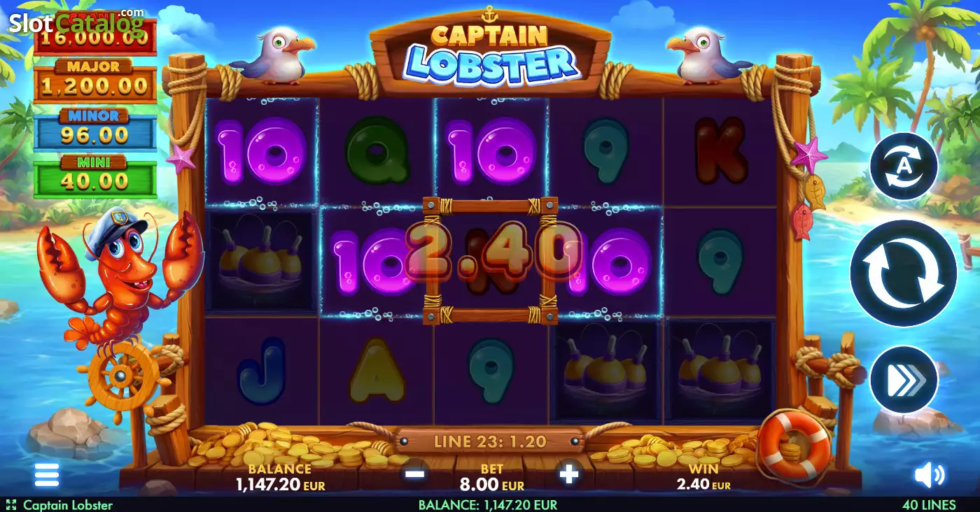Decrease bet with the minus button

coord(414,474)
